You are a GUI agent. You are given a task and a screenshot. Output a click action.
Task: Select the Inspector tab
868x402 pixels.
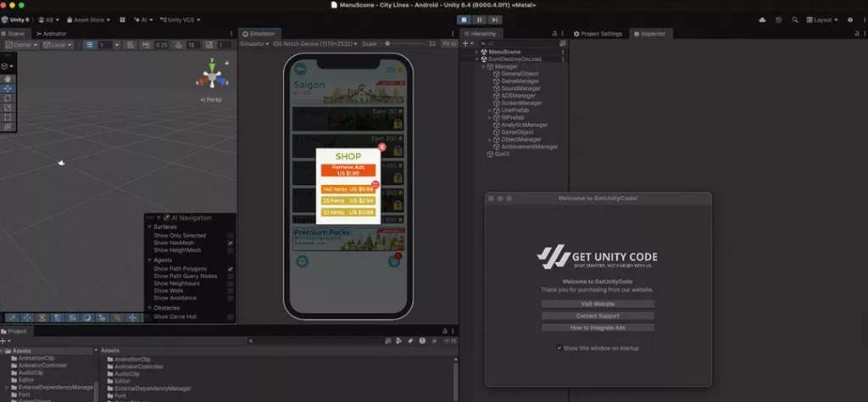click(650, 34)
